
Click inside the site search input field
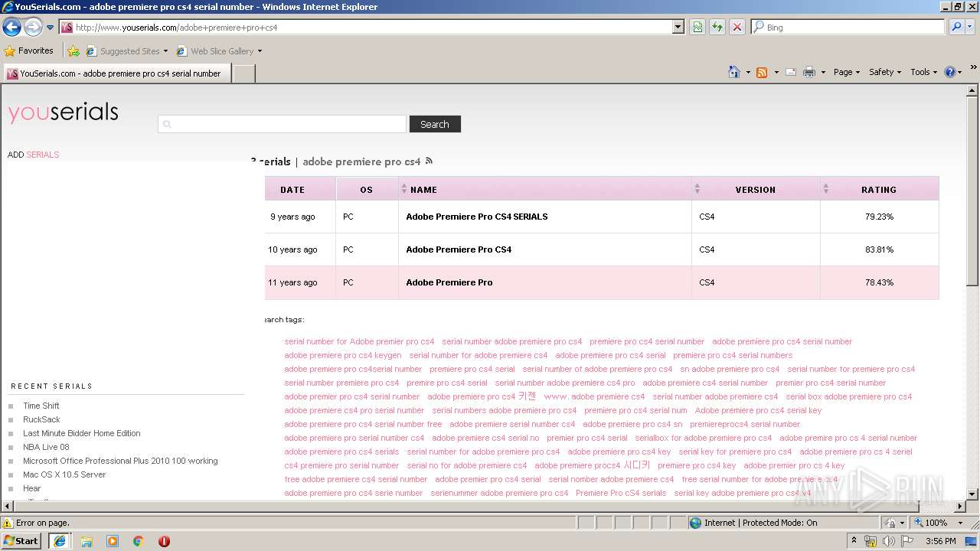(282, 124)
